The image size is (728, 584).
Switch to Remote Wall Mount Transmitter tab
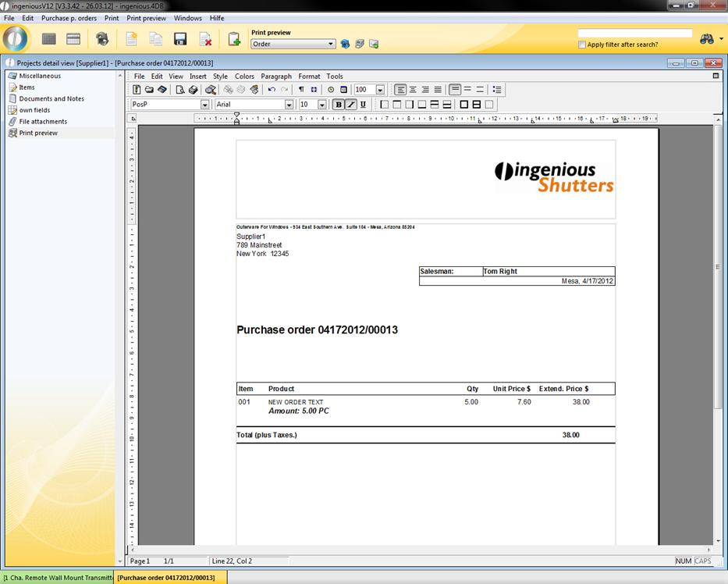coord(58,578)
